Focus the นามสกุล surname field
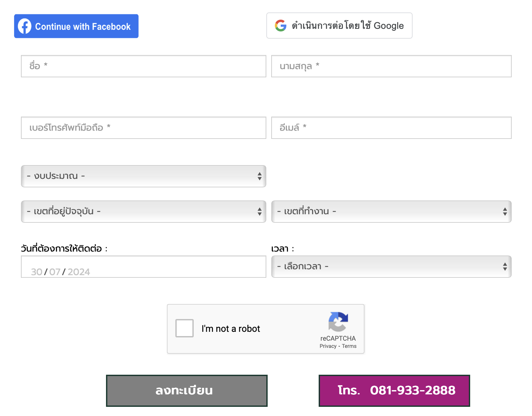This screenshot has height=416, width=532. coord(391,66)
